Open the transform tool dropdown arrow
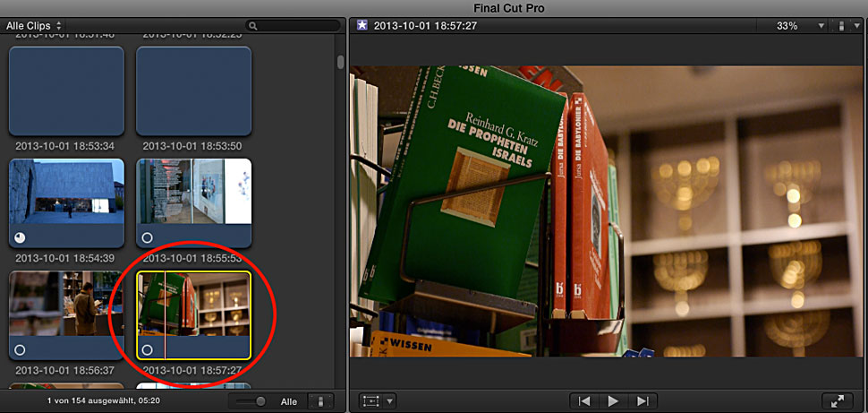Viewport: 868px width, 413px height. (390, 401)
